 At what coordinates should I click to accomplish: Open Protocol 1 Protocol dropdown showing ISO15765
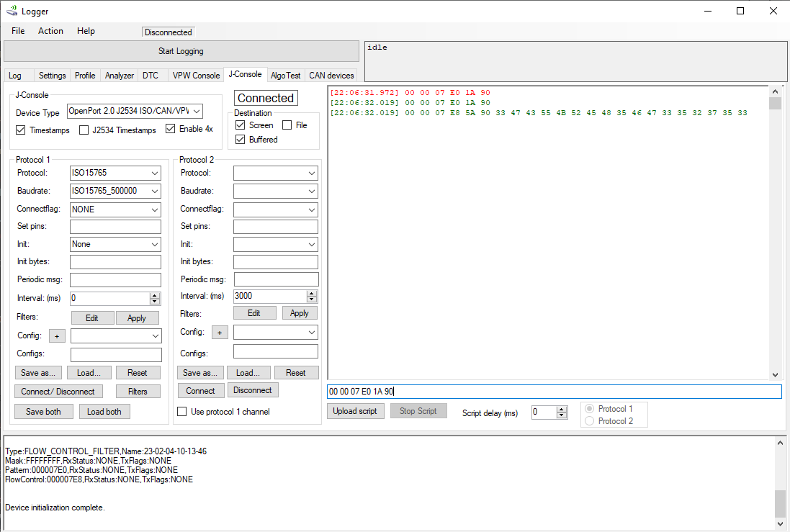115,173
